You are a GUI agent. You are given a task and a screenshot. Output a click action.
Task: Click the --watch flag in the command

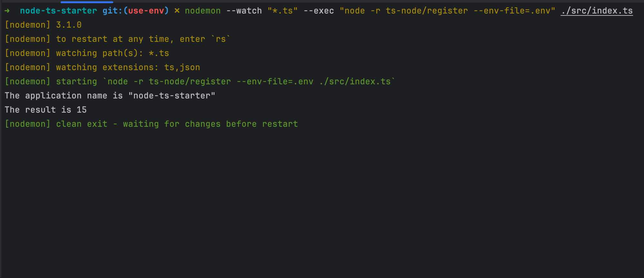(x=244, y=11)
